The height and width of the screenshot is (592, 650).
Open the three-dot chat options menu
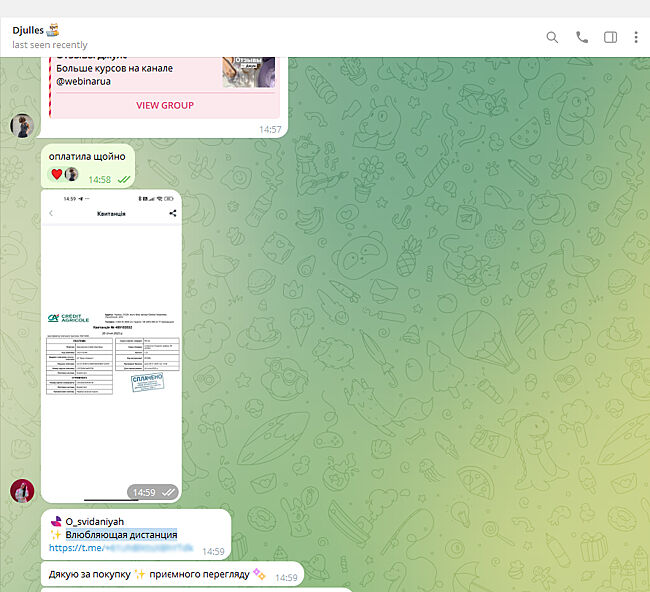636,37
